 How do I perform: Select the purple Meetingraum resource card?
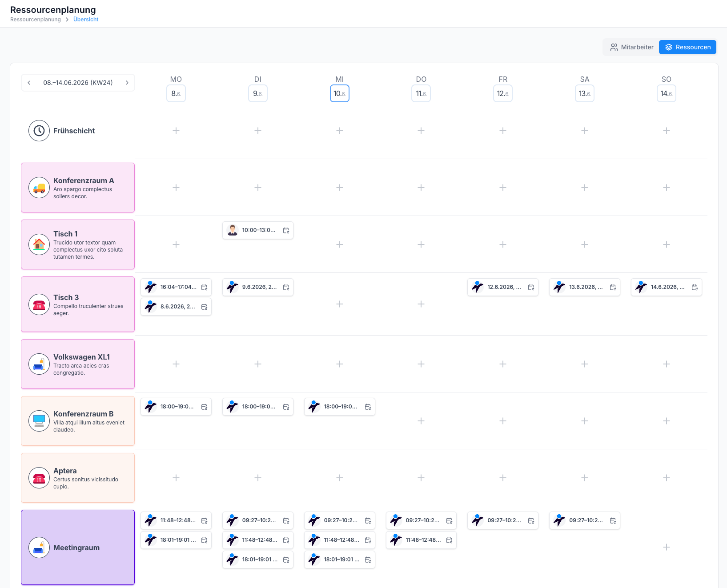pos(78,548)
